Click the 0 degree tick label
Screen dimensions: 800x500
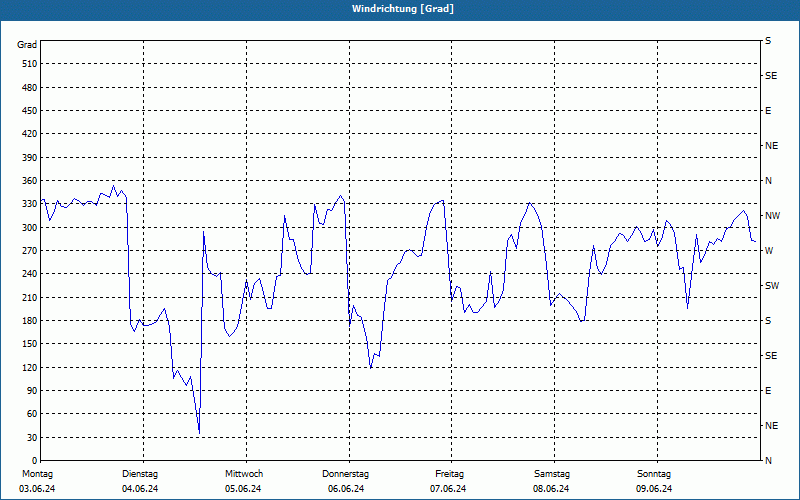pyautogui.click(x=34, y=461)
